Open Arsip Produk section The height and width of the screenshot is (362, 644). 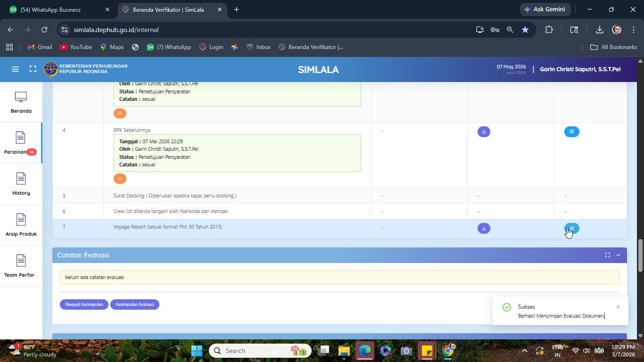pos(21,225)
